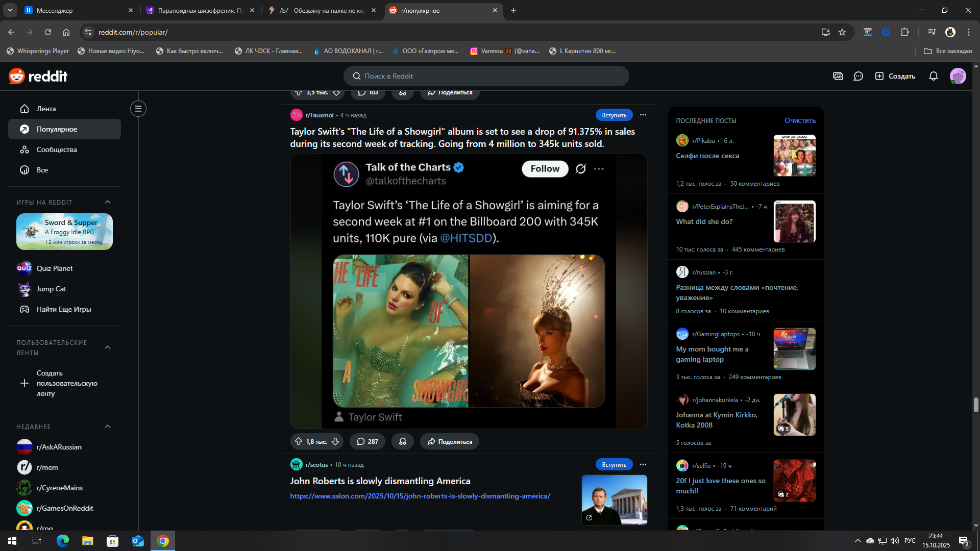Join the r/Fauxmoi community
Screen dimensions: 980x551
point(614,115)
